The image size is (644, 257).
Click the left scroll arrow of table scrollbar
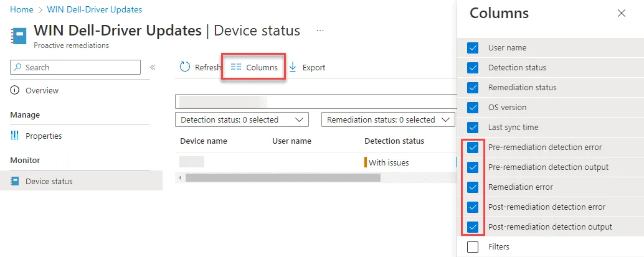(180, 178)
